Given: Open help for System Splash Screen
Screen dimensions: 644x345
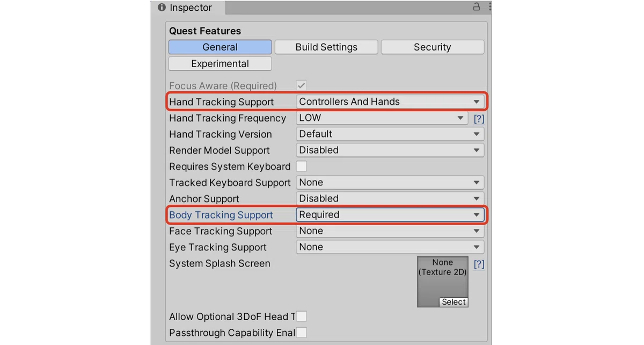Looking at the screenshot, I should 479,264.
